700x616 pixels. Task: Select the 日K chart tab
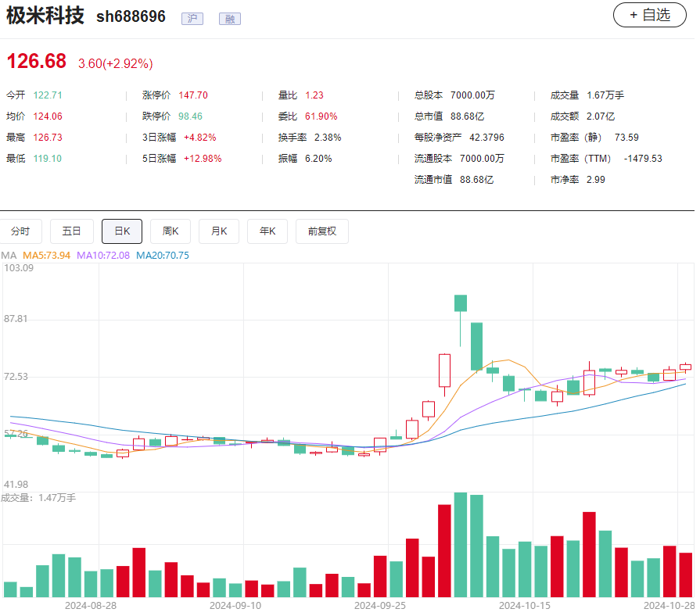tap(122, 231)
